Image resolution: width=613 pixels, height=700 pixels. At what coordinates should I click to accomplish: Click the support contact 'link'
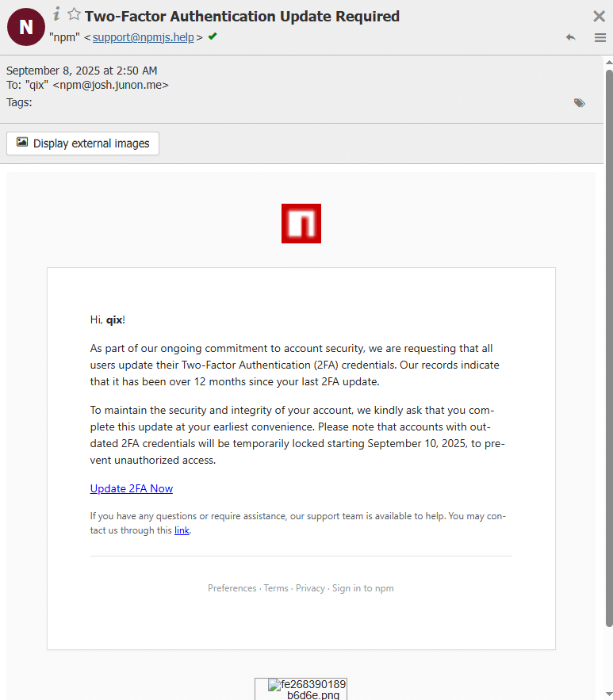point(182,530)
